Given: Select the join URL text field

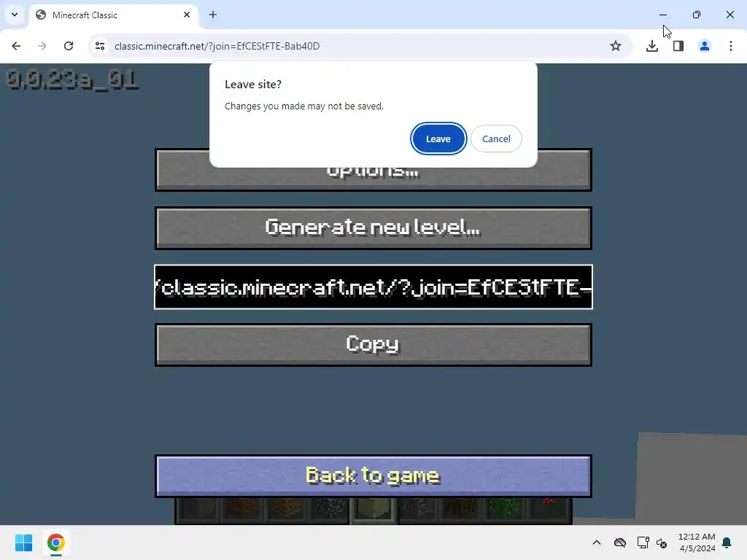Looking at the screenshot, I should pyautogui.click(x=373, y=287).
